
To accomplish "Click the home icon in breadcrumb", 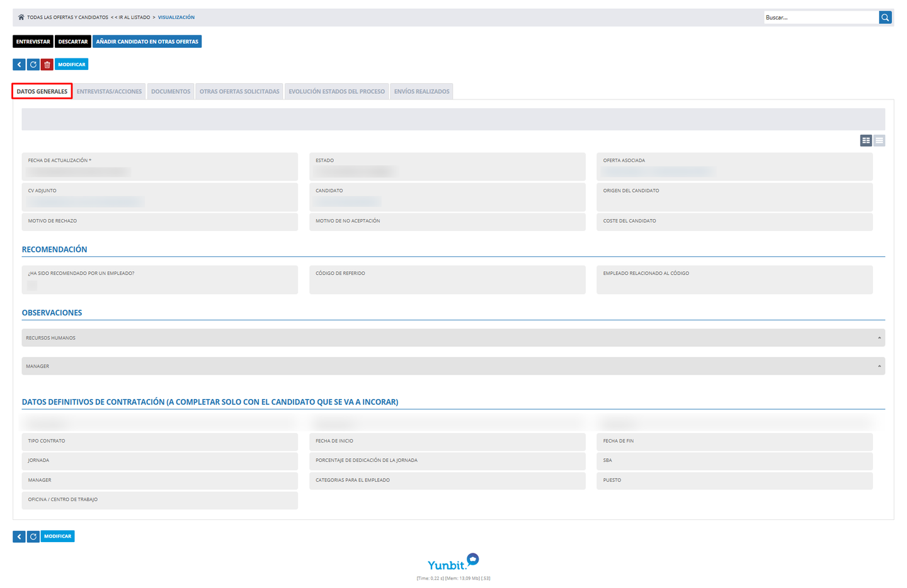I will [21, 17].
